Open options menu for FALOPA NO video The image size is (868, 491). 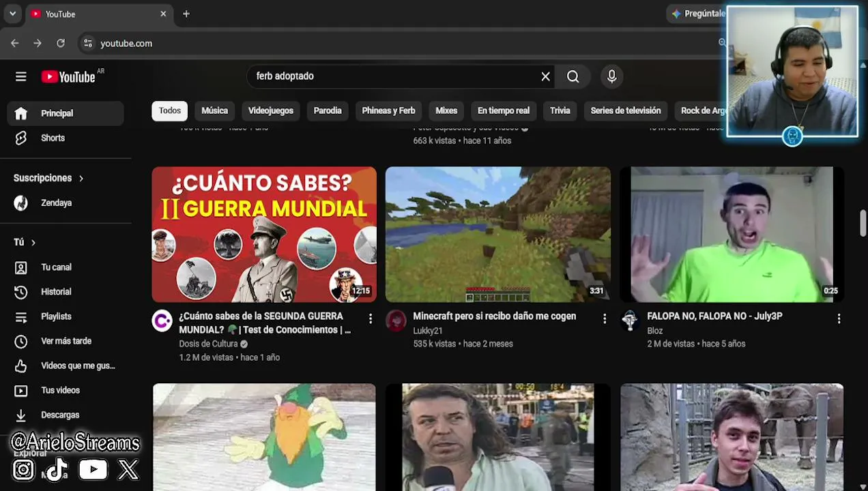point(839,318)
